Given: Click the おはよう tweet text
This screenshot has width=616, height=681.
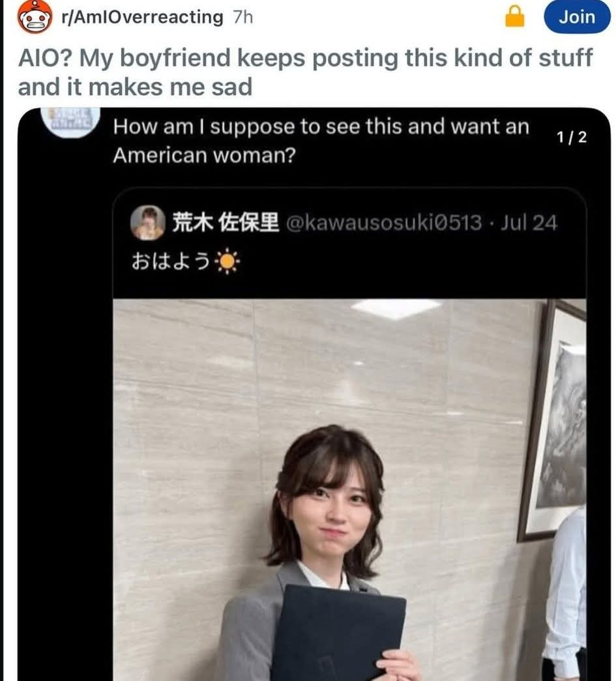Looking at the screenshot, I should (x=171, y=262).
